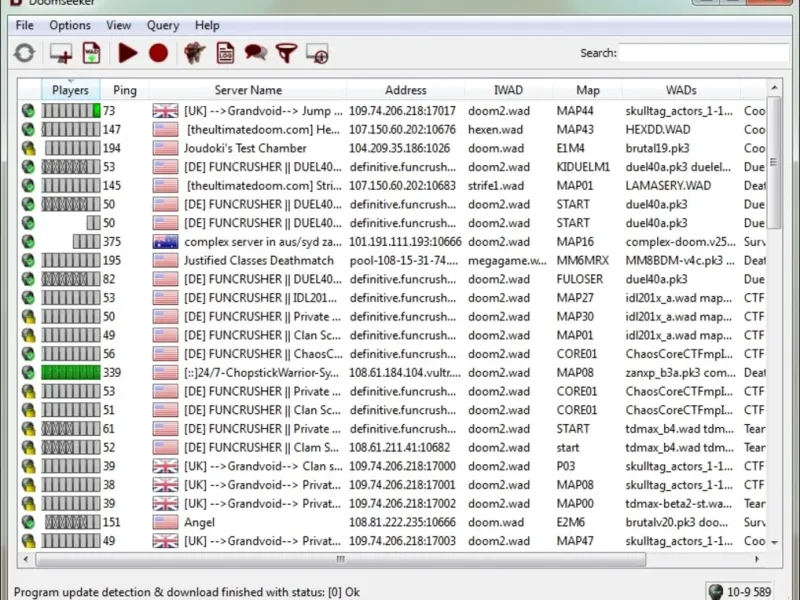
Task: Click player slots bar of ping 375 row
Action: (x=87, y=242)
